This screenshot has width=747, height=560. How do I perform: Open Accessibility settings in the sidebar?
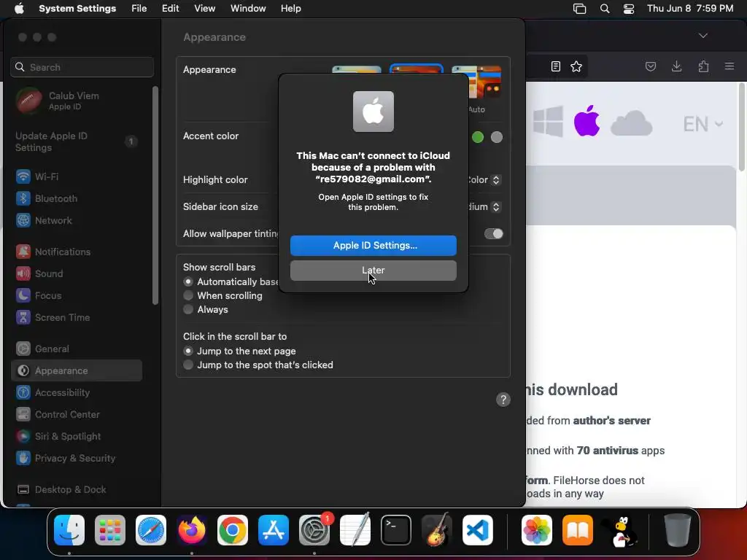coord(76,393)
